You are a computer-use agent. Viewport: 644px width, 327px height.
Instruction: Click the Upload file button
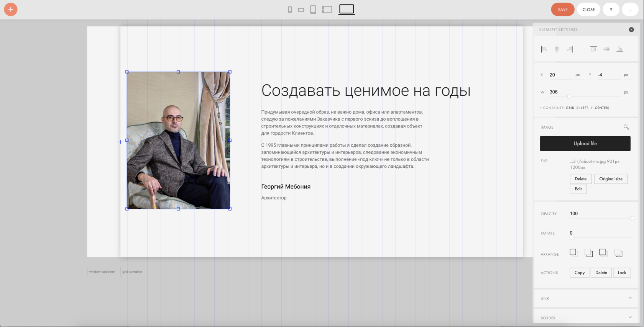pos(585,144)
